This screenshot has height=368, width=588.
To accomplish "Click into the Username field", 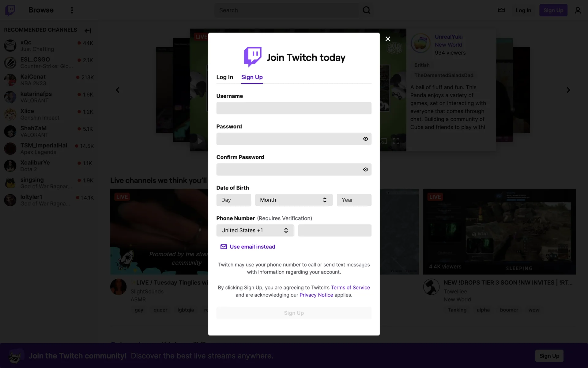I will [294, 108].
